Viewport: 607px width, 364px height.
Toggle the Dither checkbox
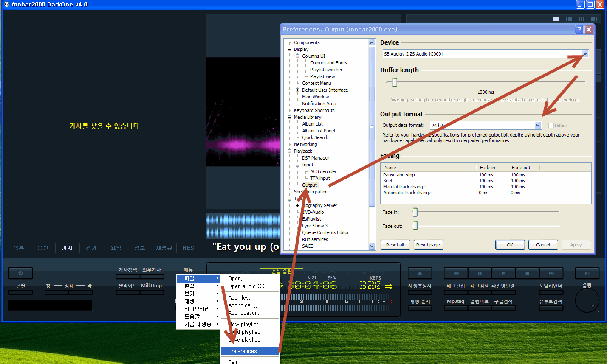pyautogui.click(x=551, y=126)
